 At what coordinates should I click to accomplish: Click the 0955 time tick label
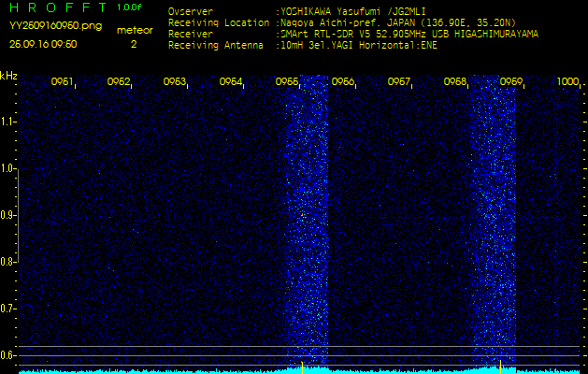click(x=286, y=81)
